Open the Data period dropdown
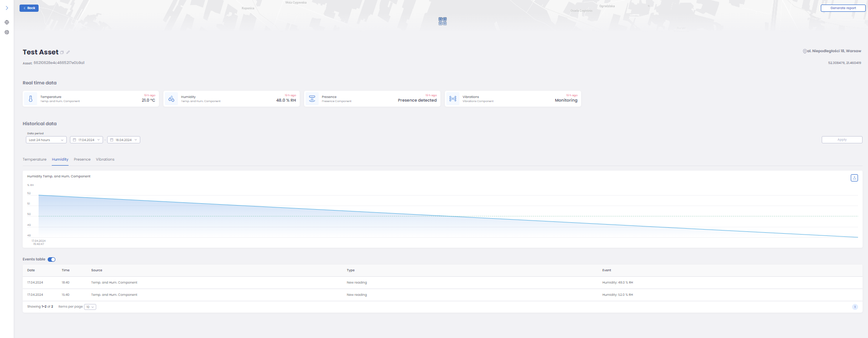 click(46, 140)
